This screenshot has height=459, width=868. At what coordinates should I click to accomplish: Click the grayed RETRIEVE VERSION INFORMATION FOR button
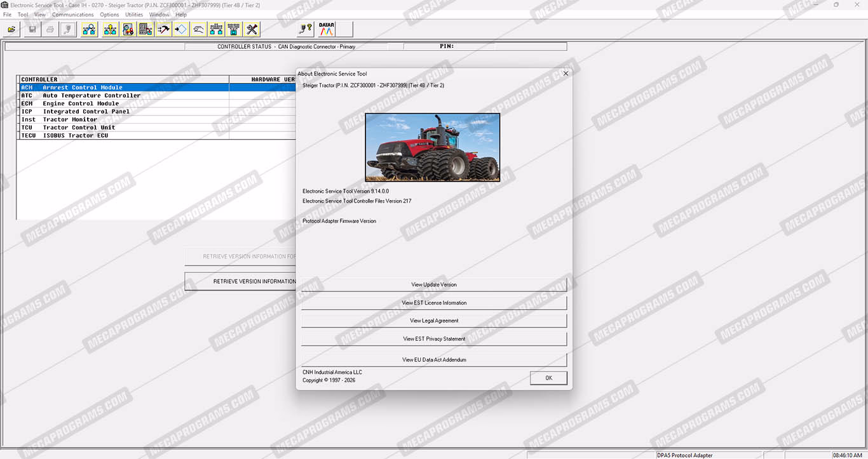point(240,256)
